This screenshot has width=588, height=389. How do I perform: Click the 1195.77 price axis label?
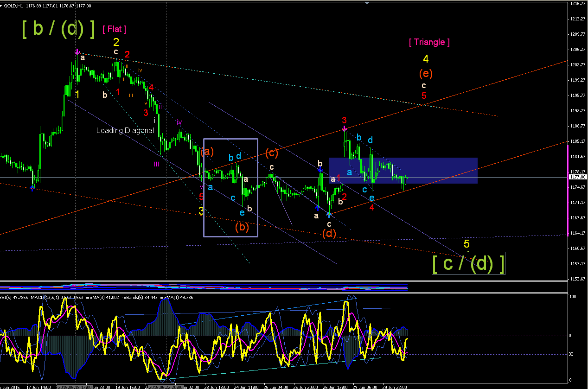point(577,95)
